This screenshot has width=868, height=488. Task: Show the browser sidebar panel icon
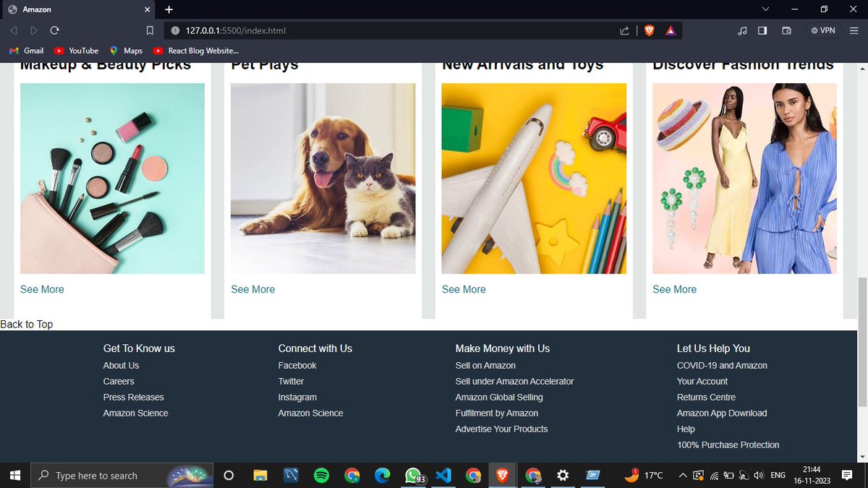(x=762, y=30)
